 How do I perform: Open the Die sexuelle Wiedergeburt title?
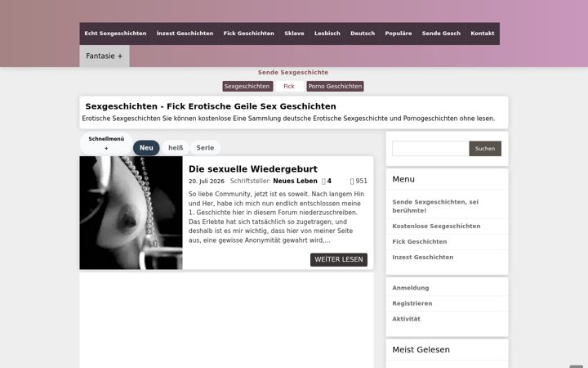point(252,169)
